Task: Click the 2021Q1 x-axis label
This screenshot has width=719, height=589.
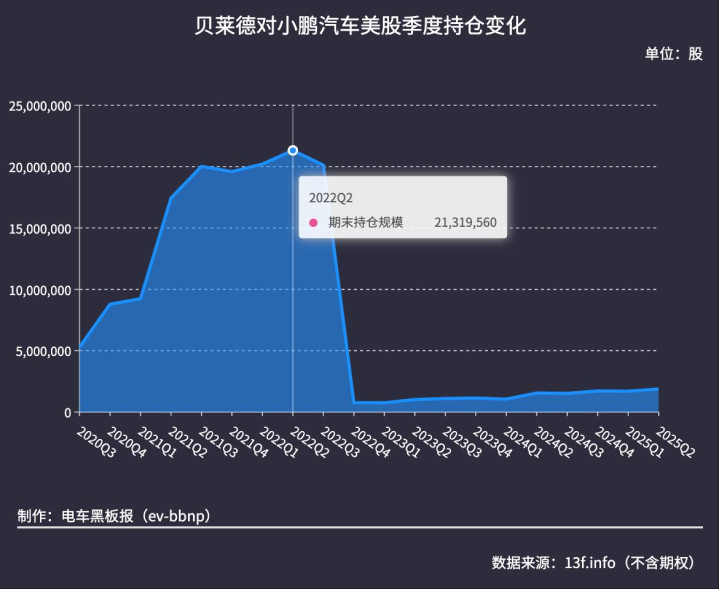Action: [157, 442]
